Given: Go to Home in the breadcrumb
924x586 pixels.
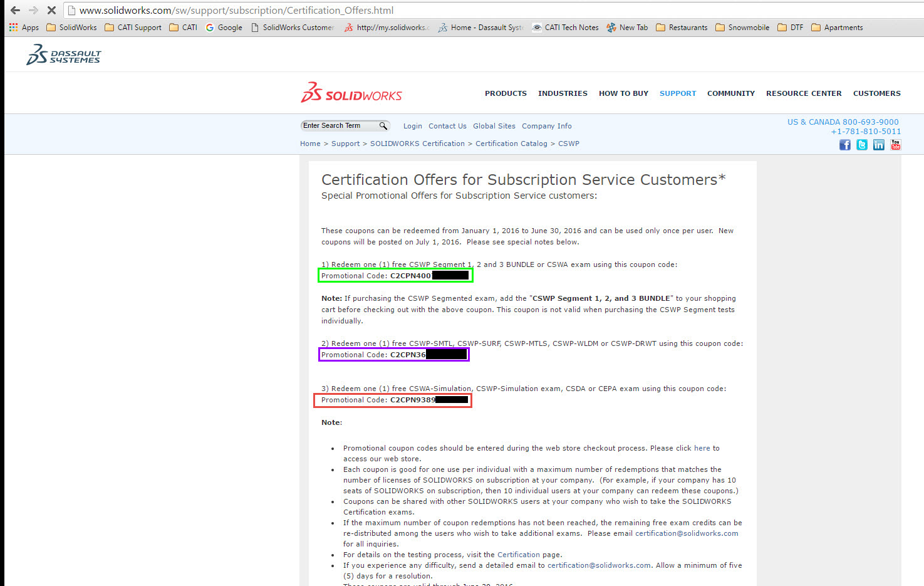Looking at the screenshot, I should (310, 144).
